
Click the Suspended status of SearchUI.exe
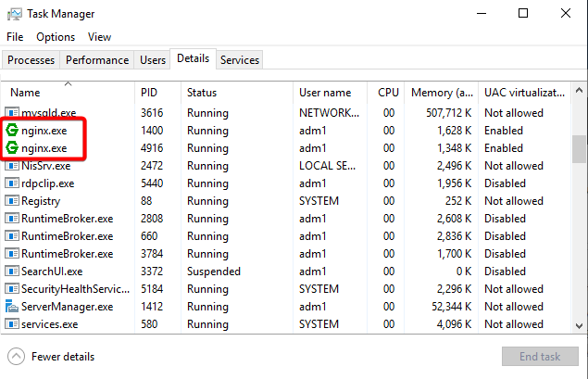[214, 272]
